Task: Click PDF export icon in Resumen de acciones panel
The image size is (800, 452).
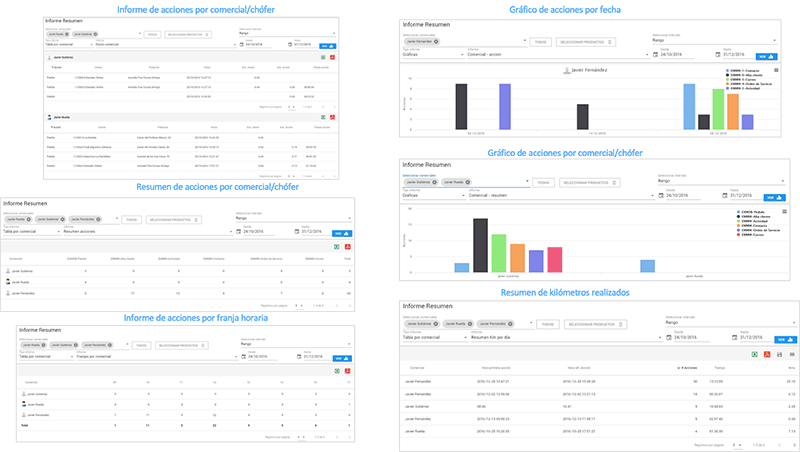Action: tap(347, 247)
